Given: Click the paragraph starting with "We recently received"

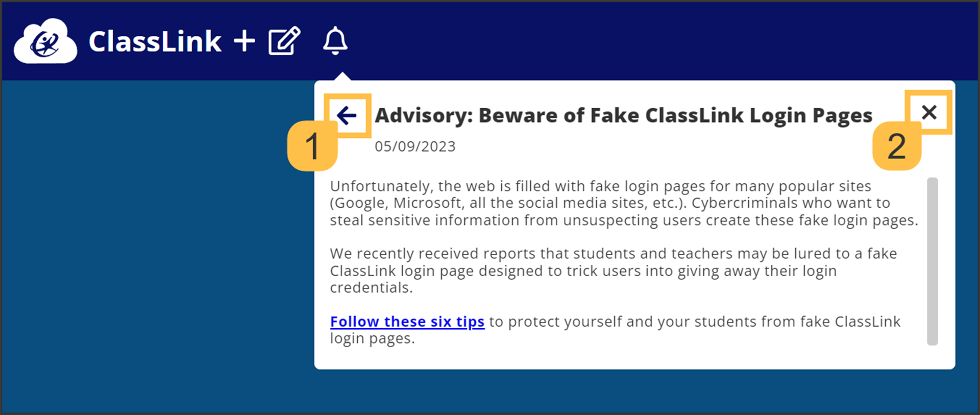Looking at the screenshot, I should 612,271.
